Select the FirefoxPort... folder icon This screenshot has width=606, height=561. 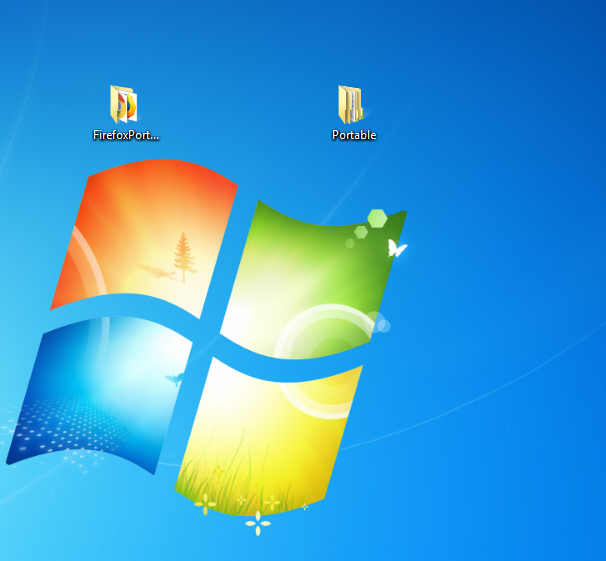coord(124,104)
